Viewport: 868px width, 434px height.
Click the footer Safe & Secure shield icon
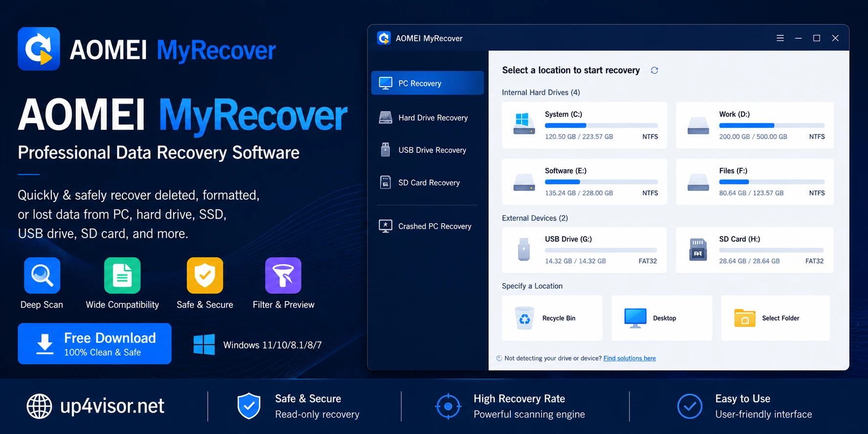point(249,406)
